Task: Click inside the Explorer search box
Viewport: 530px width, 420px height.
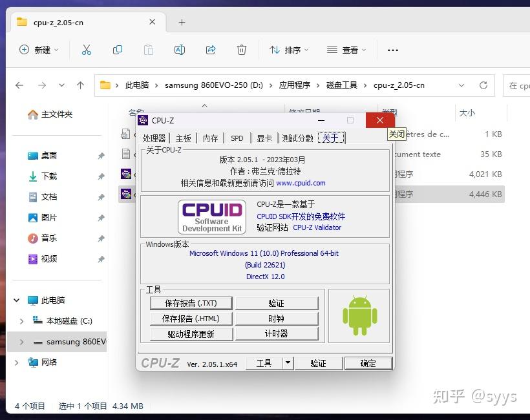Action: [x=520, y=85]
